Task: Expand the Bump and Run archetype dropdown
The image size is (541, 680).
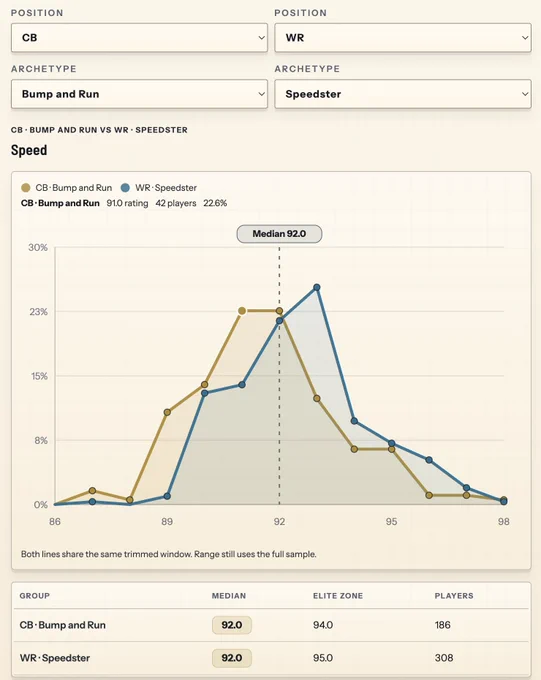Action: tap(139, 94)
